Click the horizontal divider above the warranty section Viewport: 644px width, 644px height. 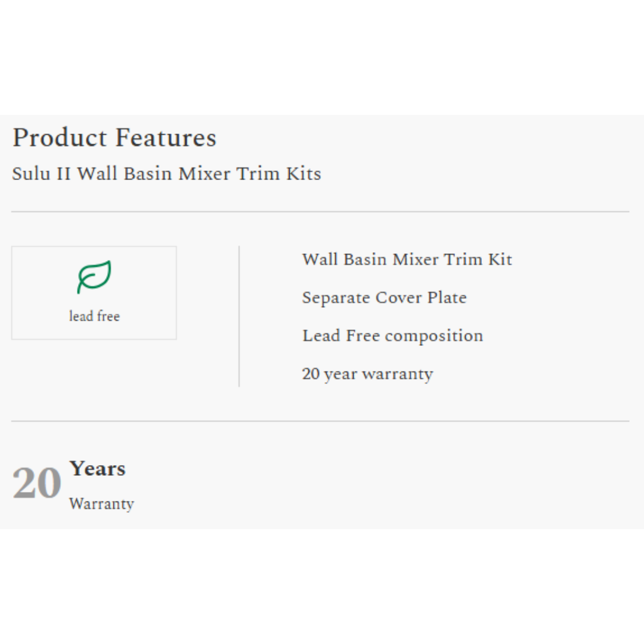point(320,421)
